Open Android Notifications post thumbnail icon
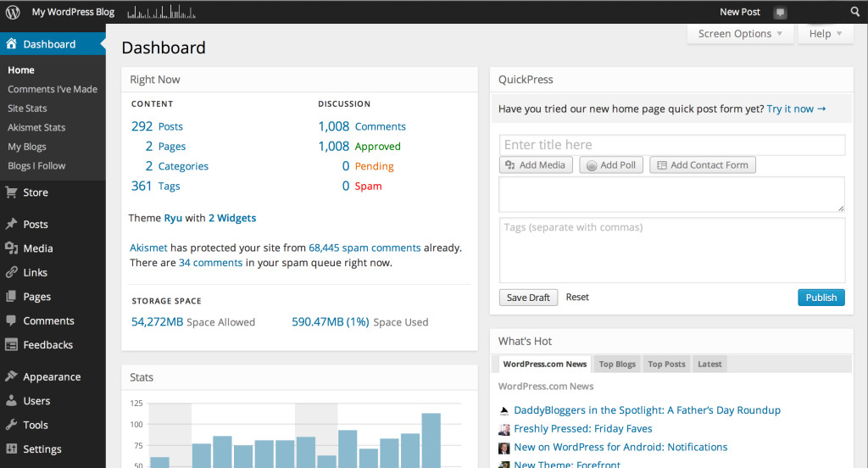Viewport: 868px width, 468px height. point(504,448)
